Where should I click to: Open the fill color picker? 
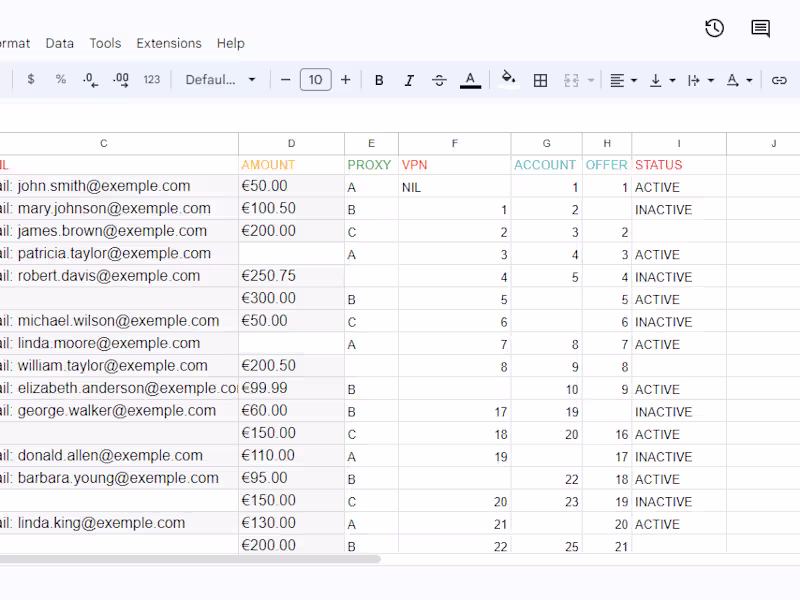point(508,80)
